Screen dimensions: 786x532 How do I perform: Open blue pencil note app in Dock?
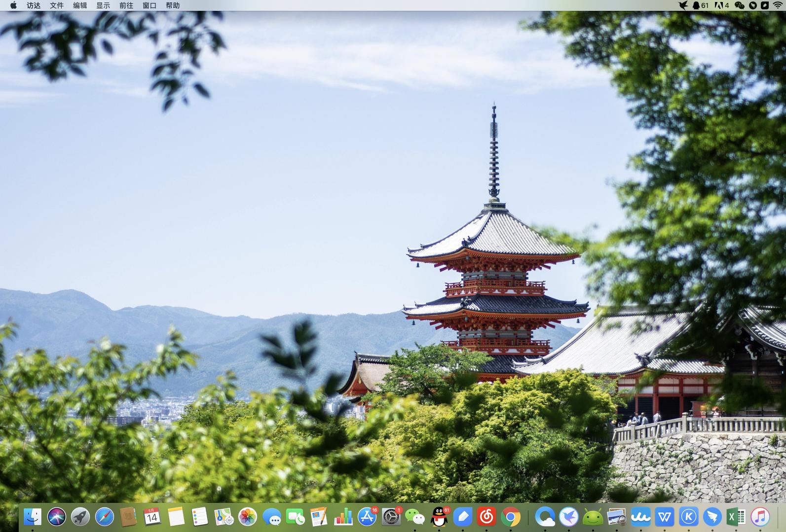pos(463,517)
